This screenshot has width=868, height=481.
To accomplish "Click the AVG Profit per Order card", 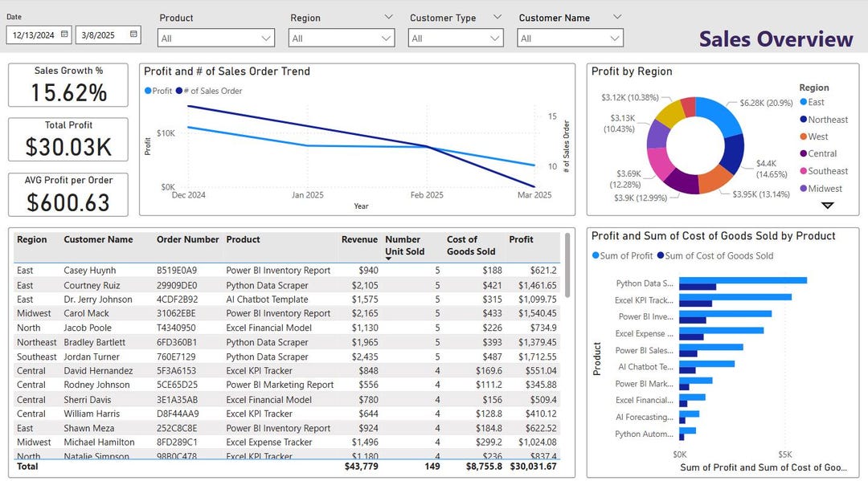I will click(68, 194).
